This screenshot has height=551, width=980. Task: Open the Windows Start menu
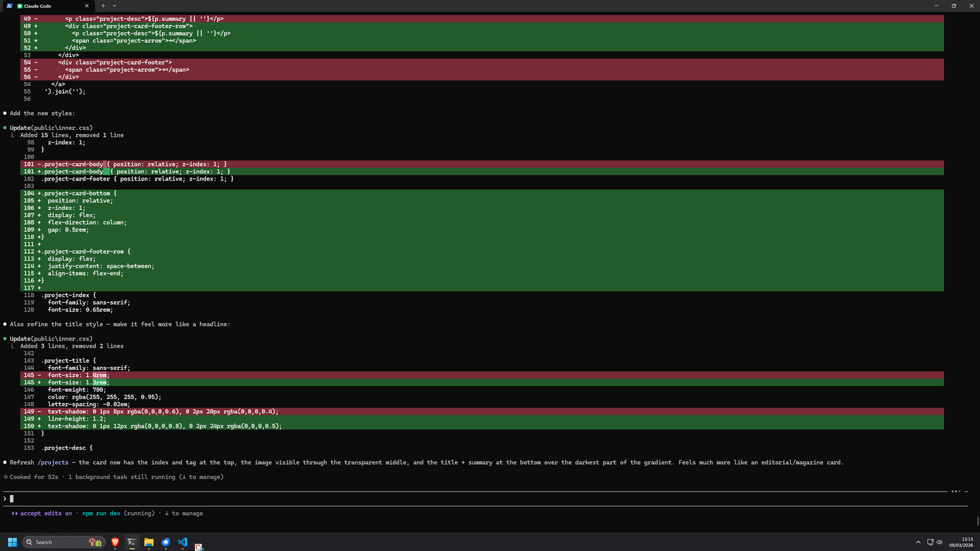[12, 542]
